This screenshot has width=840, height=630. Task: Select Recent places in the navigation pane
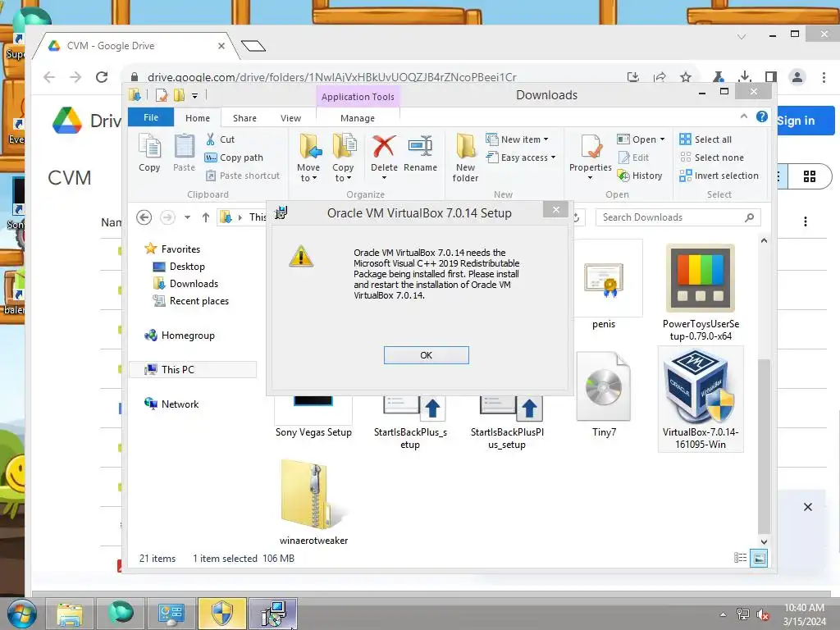191,300
